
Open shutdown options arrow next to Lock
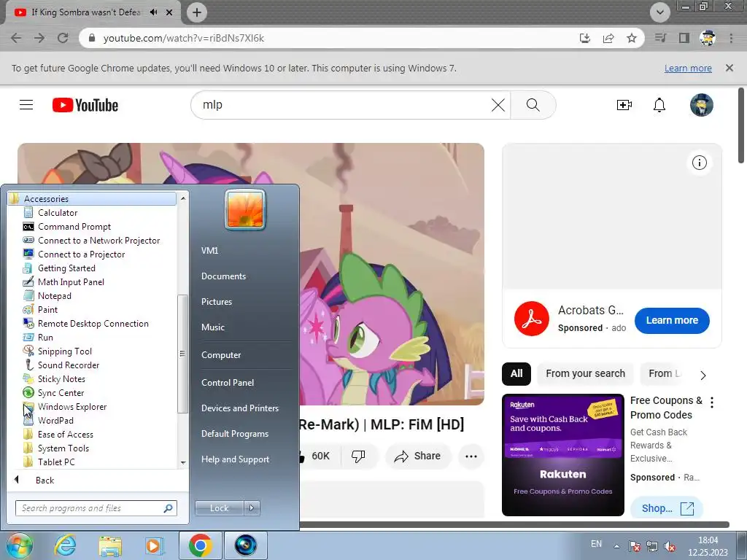click(252, 508)
